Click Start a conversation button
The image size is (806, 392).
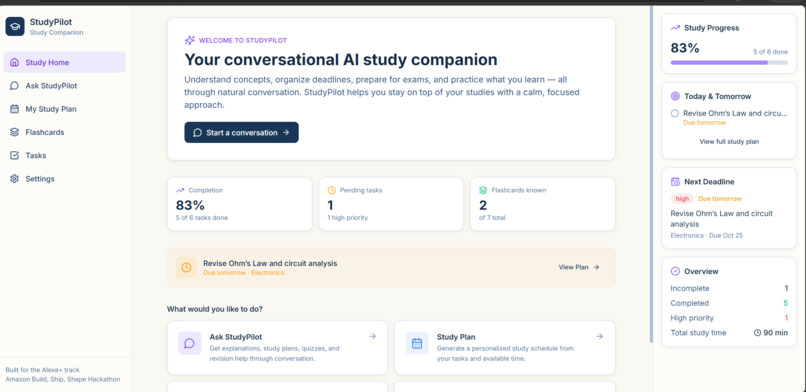242,133
